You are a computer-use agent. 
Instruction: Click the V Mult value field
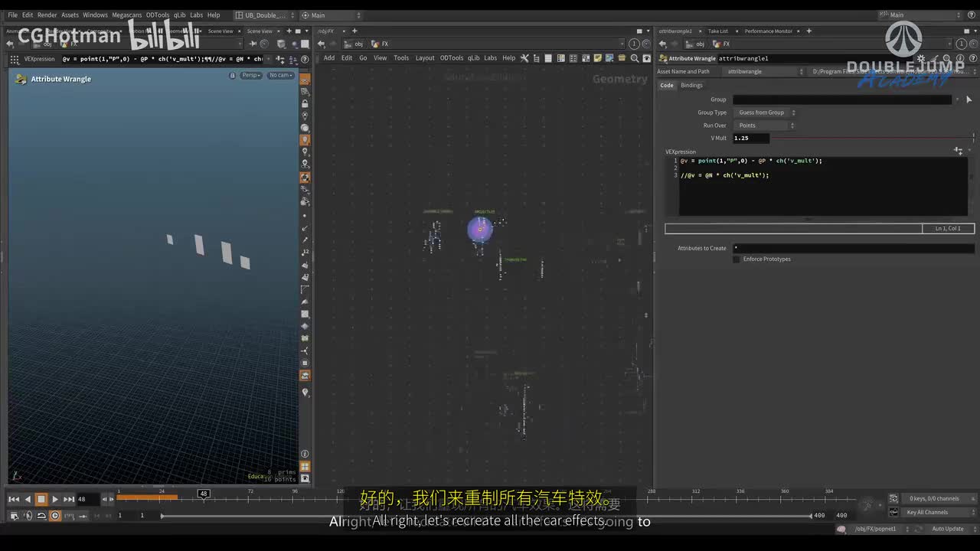coord(751,138)
